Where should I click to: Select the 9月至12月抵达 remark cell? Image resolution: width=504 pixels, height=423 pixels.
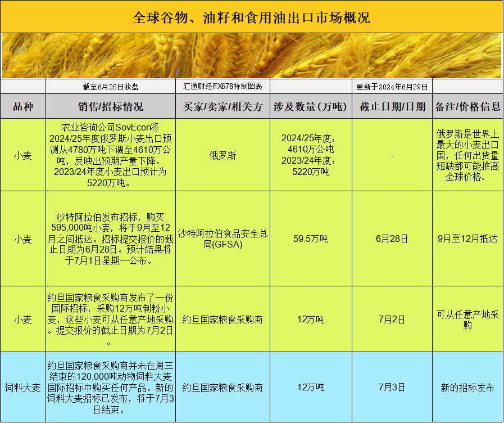click(467, 238)
